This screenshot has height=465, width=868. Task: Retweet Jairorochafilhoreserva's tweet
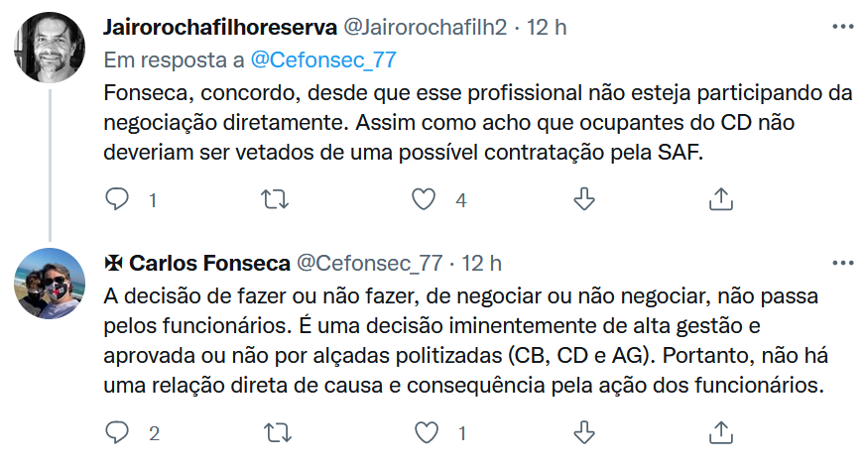[x=273, y=200]
